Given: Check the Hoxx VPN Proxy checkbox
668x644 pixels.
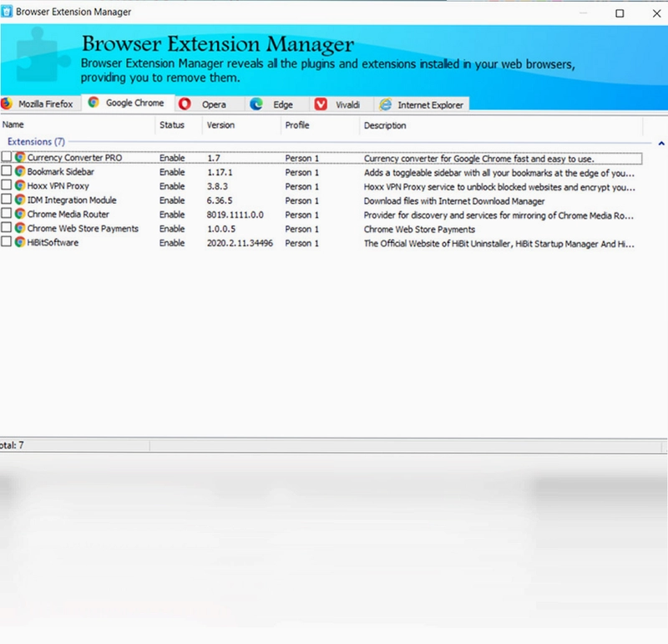Looking at the screenshot, I should click(x=6, y=185).
